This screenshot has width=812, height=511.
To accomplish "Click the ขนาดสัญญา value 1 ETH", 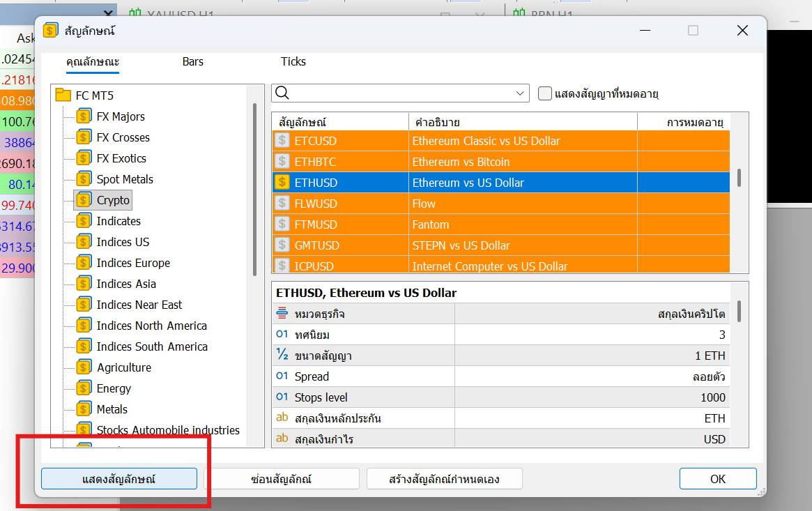I will click(710, 356).
